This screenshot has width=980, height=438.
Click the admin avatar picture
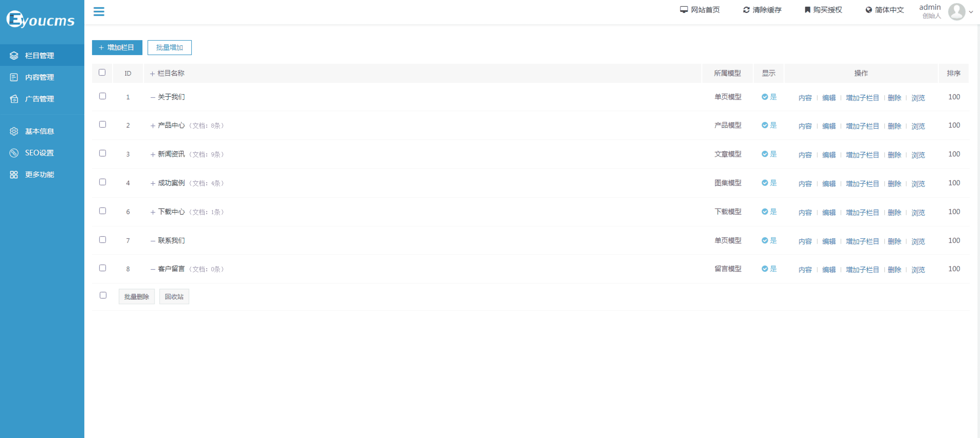(x=957, y=11)
